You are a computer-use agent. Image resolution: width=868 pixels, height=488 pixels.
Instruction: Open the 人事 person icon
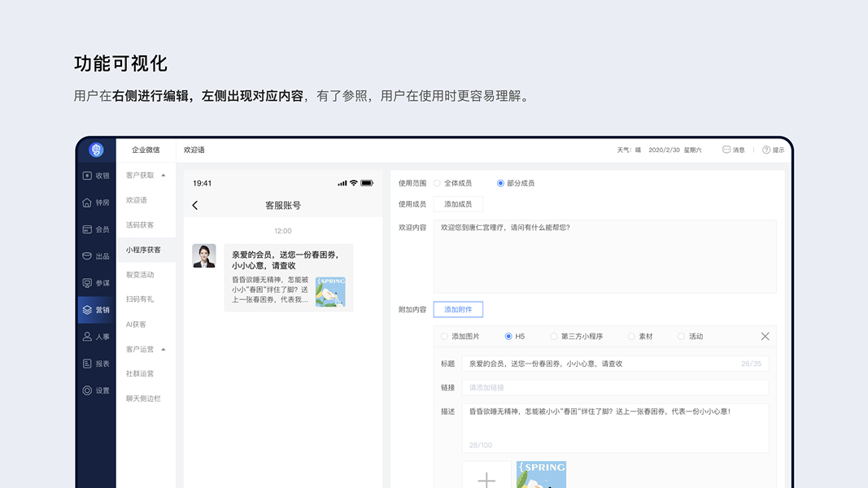tap(87, 337)
